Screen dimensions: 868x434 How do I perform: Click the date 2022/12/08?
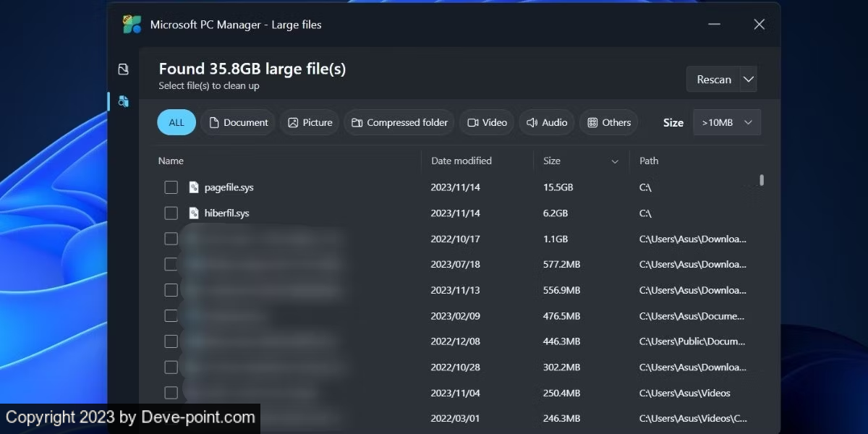point(455,341)
